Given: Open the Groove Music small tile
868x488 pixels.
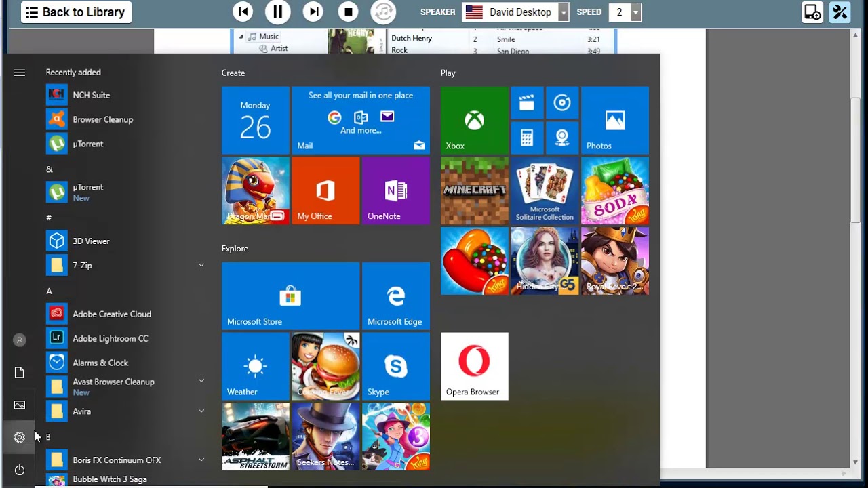Looking at the screenshot, I should tap(562, 103).
